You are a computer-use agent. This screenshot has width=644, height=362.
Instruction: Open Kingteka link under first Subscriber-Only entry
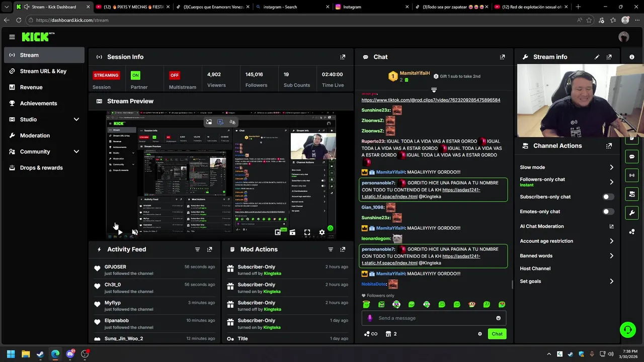272,274
